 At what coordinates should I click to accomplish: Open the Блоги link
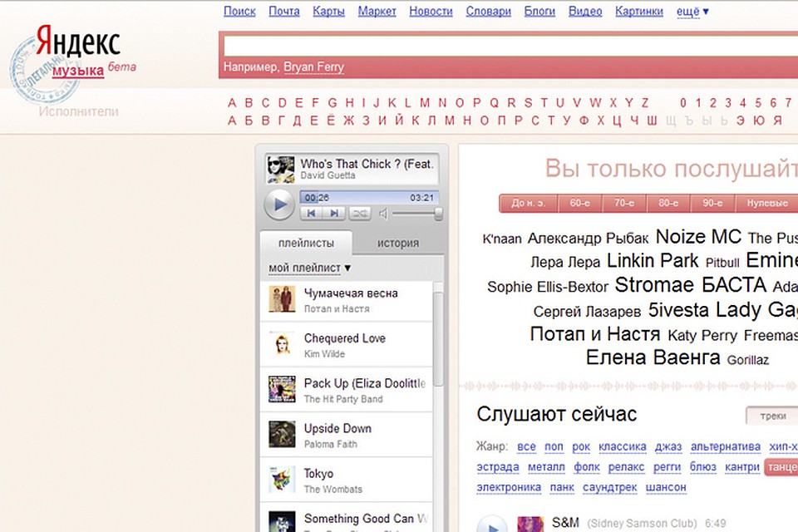539,11
